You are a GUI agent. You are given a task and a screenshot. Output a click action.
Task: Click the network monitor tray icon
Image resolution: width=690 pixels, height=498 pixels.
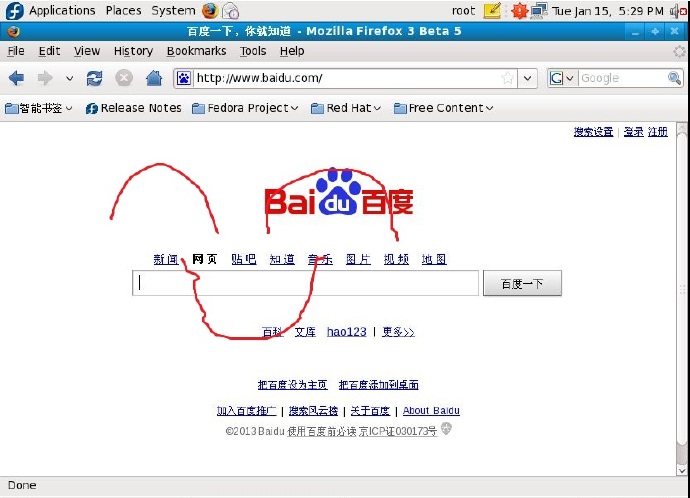tap(539, 11)
